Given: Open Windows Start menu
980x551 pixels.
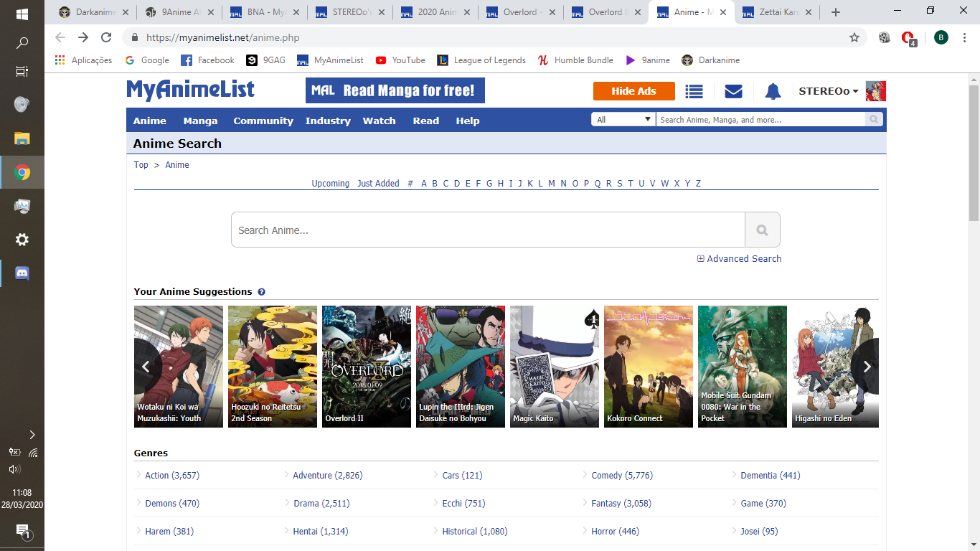Looking at the screenshot, I should click(22, 14).
